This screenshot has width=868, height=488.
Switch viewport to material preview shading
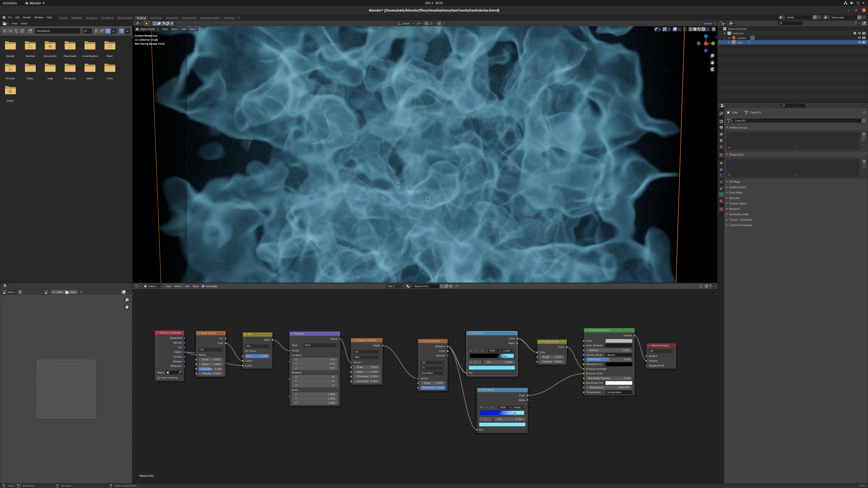[x=699, y=29]
